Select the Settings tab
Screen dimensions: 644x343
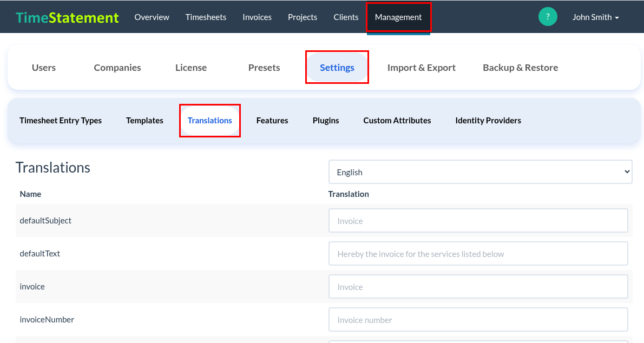(x=337, y=68)
